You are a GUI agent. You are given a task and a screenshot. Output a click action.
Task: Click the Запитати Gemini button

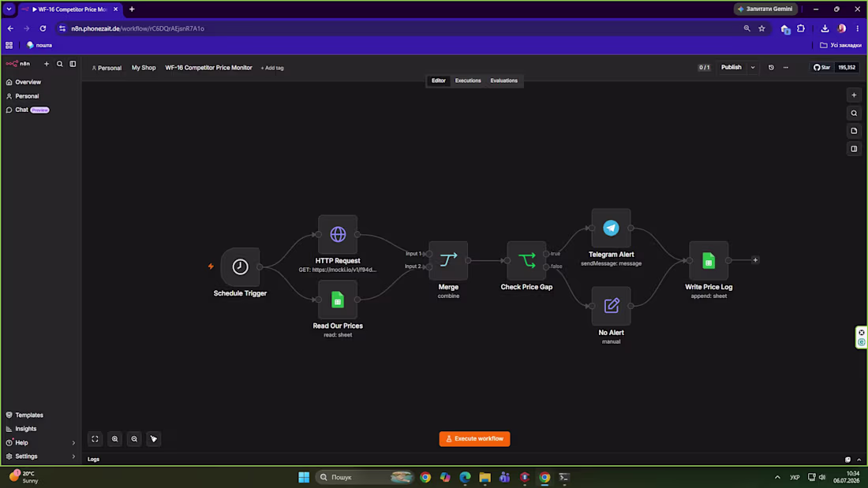(x=766, y=9)
